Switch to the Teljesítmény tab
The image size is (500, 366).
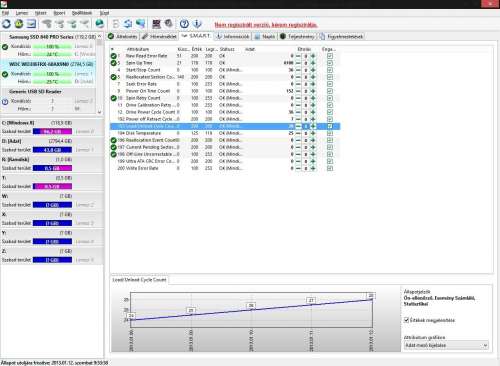(x=297, y=36)
